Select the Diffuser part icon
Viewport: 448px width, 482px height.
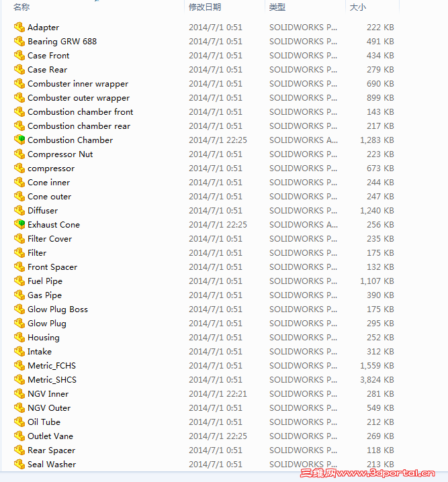coord(19,211)
